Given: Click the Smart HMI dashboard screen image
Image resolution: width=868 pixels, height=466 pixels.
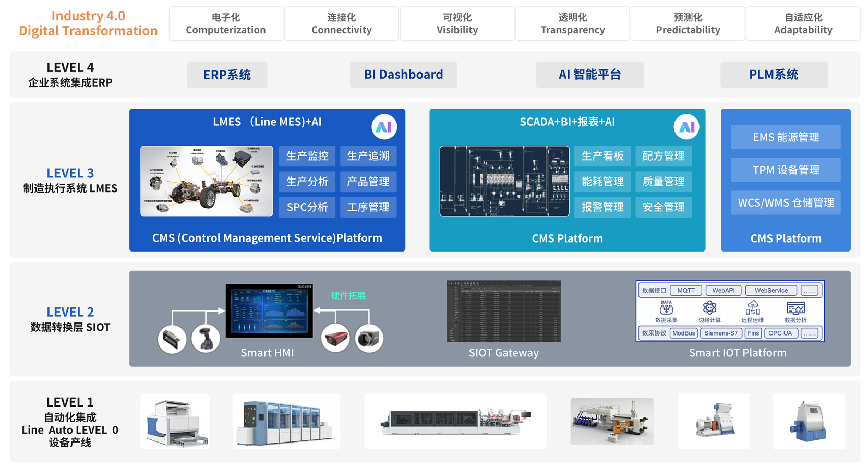Looking at the screenshot, I should (x=269, y=311).
